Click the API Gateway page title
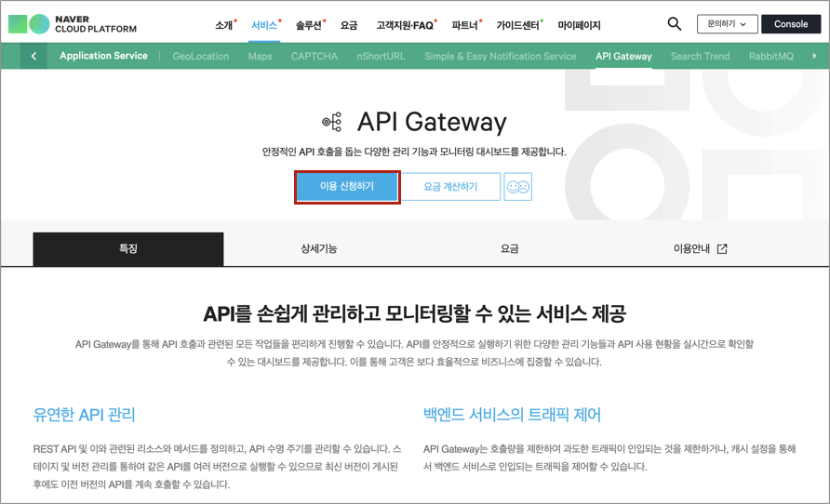Image resolution: width=830 pixels, height=504 pixels. tap(432, 122)
